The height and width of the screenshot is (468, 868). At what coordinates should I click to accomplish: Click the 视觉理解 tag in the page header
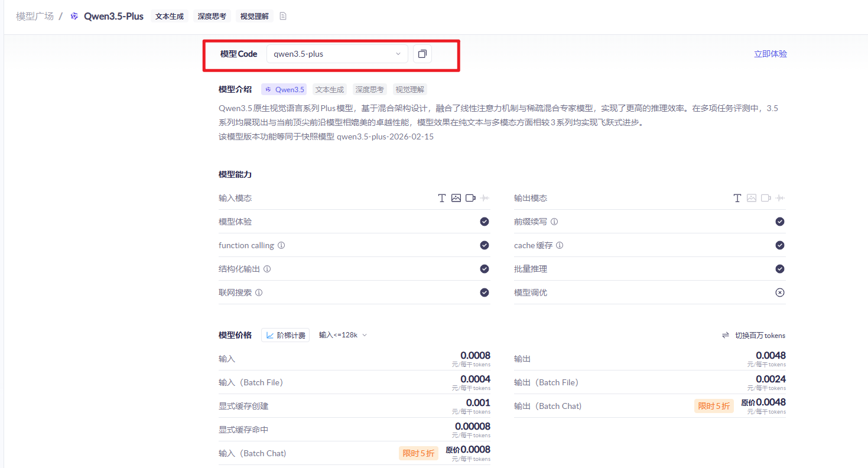(255, 17)
